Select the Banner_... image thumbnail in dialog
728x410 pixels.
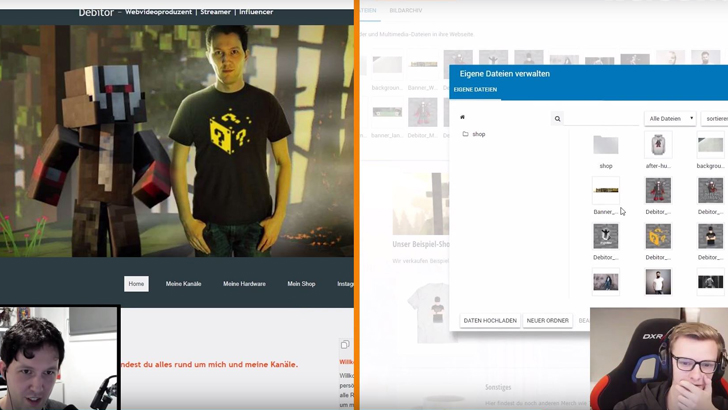tap(606, 190)
